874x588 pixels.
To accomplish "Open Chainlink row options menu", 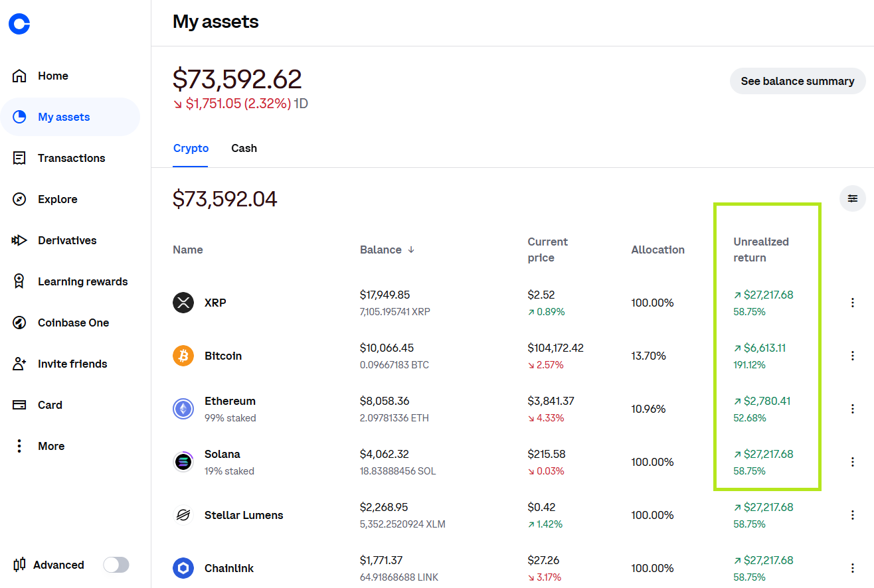I will pyautogui.click(x=853, y=568).
